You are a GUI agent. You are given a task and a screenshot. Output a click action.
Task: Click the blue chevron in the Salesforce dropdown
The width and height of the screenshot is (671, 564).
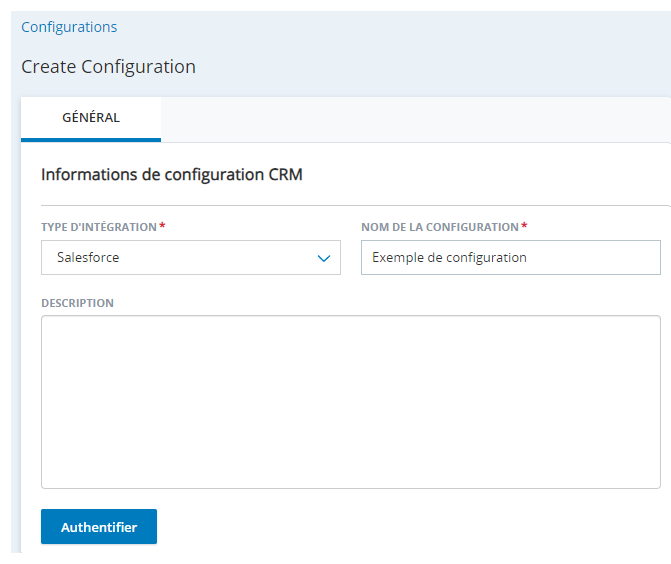(324, 258)
